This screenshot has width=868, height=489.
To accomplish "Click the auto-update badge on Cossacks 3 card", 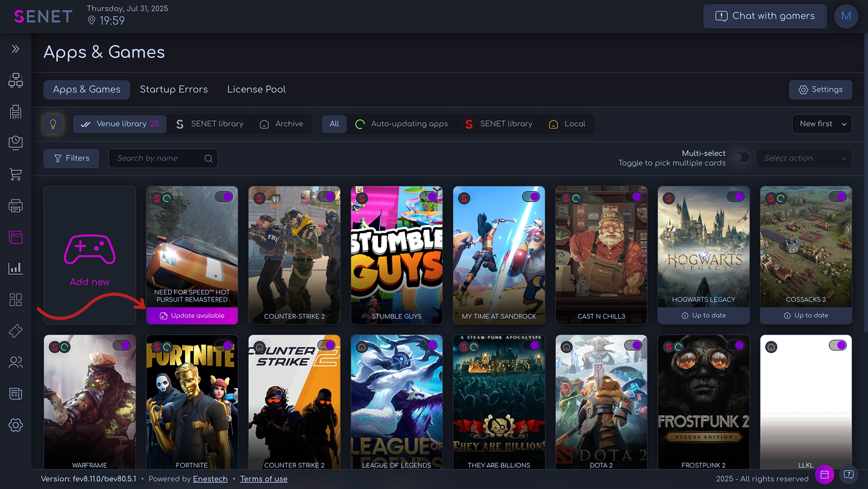I will coord(781,198).
